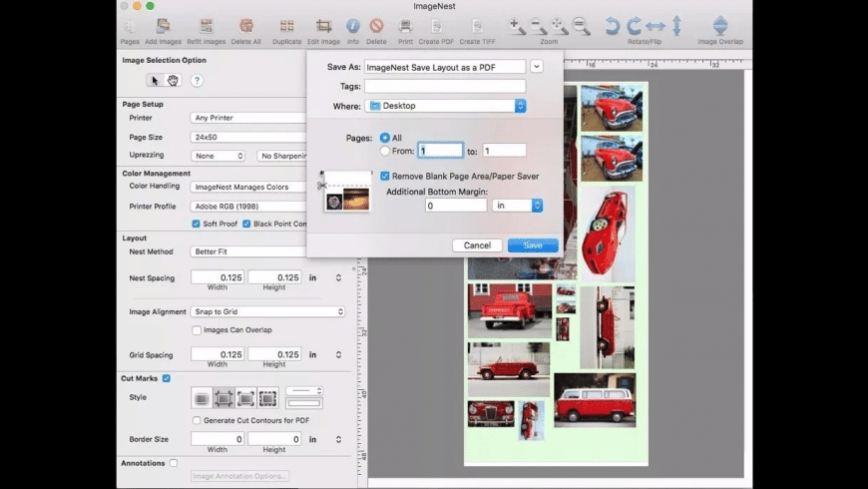Open the Info toolbar icon
This screenshot has height=489, width=868.
click(x=353, y=26)
